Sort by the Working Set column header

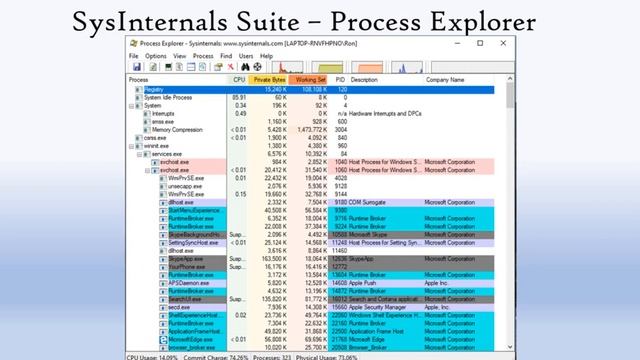(309, 80)
